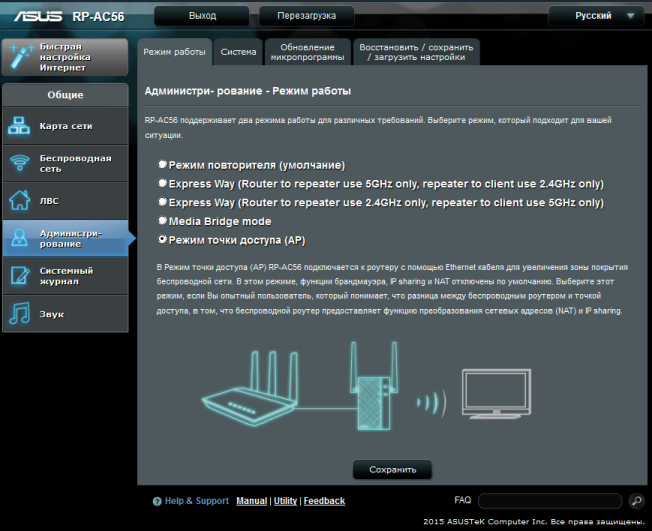Open the Системный журнал menu item
652x531 pixels.
pos(65,276)
